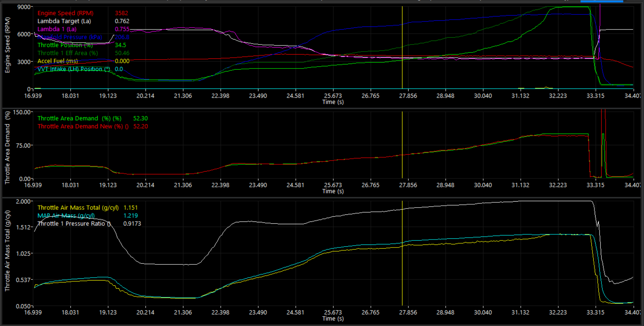Select the Lambda Target (La) legend entry
644x326 pixels.
click(64, 21)
